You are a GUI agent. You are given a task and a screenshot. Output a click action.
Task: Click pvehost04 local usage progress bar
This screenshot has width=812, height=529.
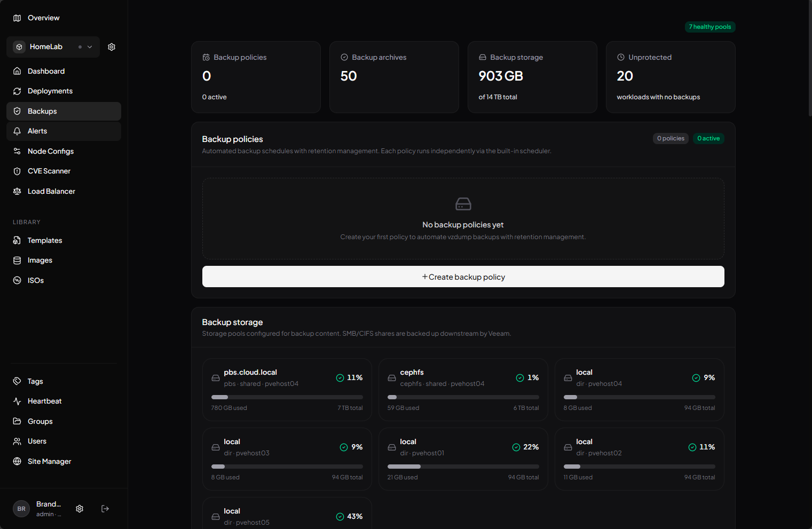click(x=640, y=397)
